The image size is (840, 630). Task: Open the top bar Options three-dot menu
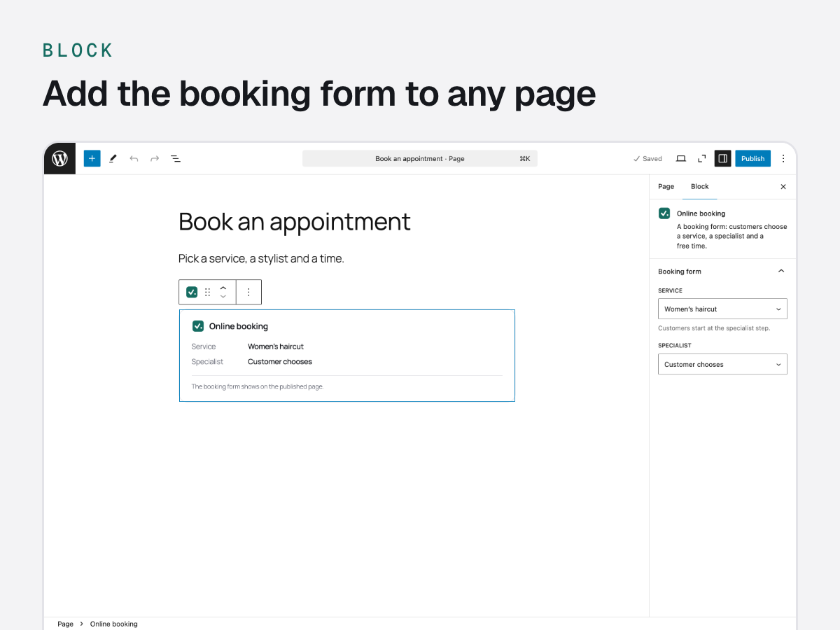tap(783, 159)
